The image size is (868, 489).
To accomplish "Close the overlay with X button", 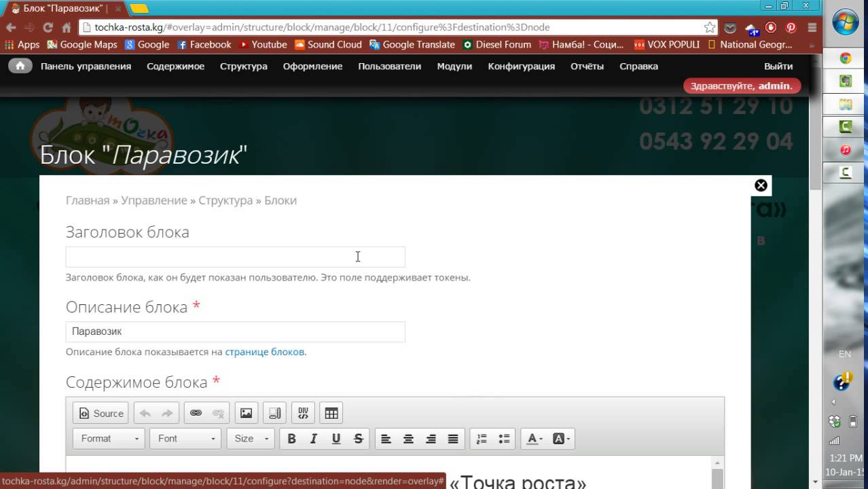I will tap(761, 185).
